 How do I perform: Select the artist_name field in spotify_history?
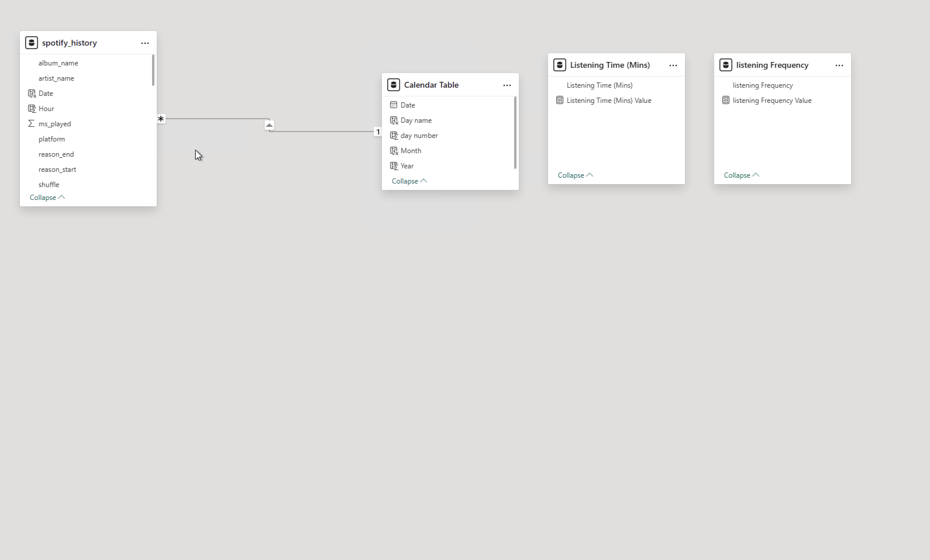[x=56, y=78]
